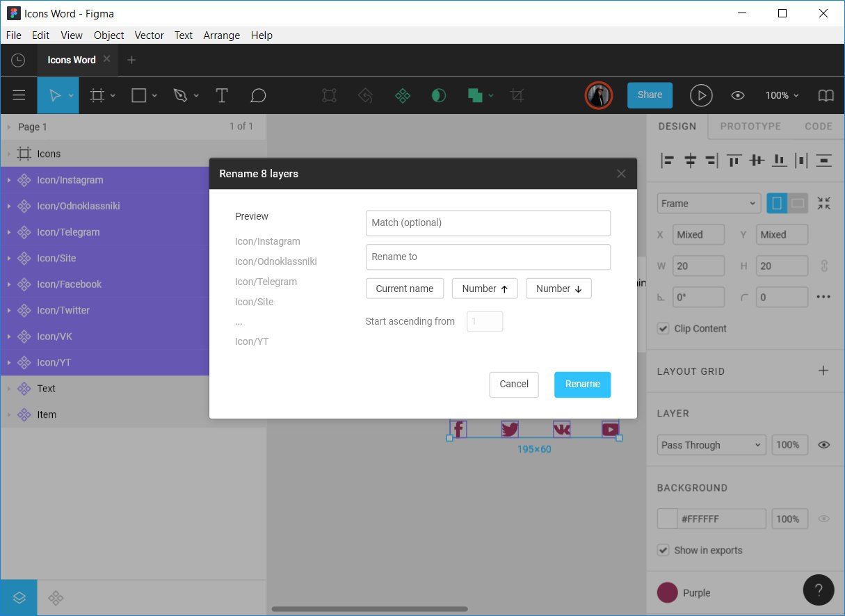The width and height of the screenshot is (845, 616).
Task: Switch to the Code tab
Action: (819, 127)
